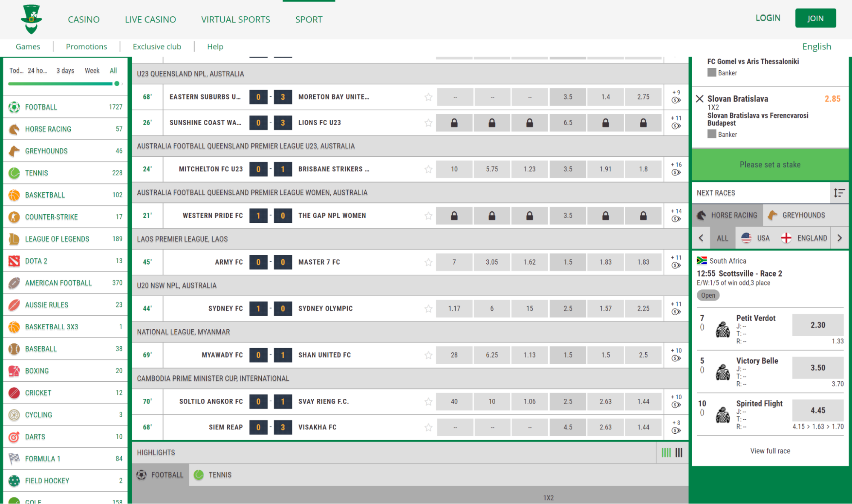
Task: Star the Sunshine Coast vs Lions FC match
Action: [x=428, y=123]
